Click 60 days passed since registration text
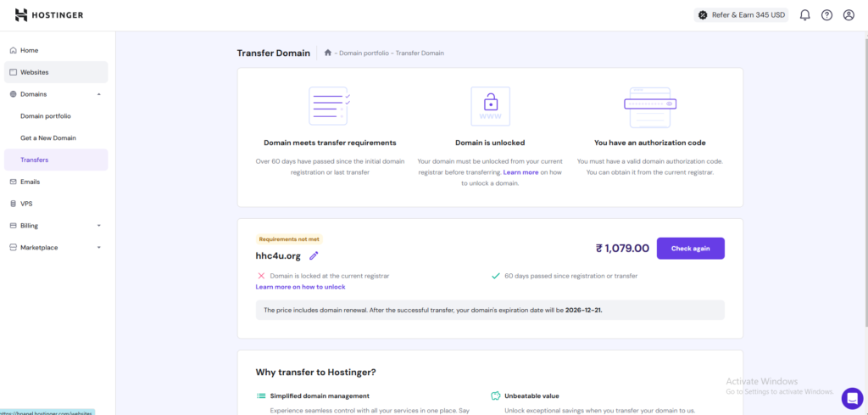Image resolution: width=868 pixels, height=415 pixels. pyautogui.click(x=570, y=275)
